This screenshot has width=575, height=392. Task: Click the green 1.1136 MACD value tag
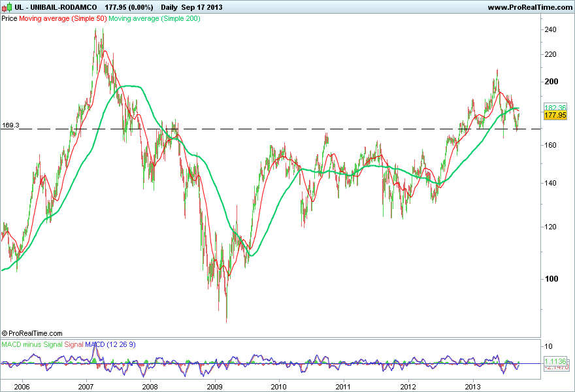(555, 361)
